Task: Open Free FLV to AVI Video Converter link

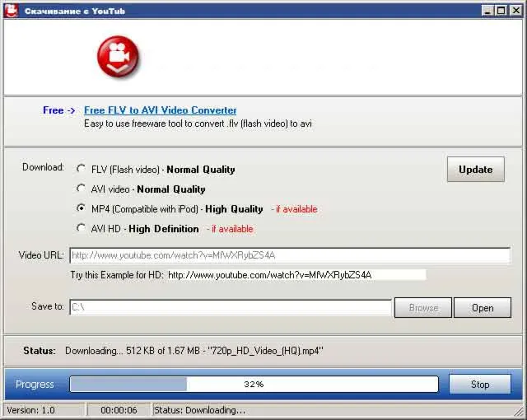Action: tap(160, 110)
